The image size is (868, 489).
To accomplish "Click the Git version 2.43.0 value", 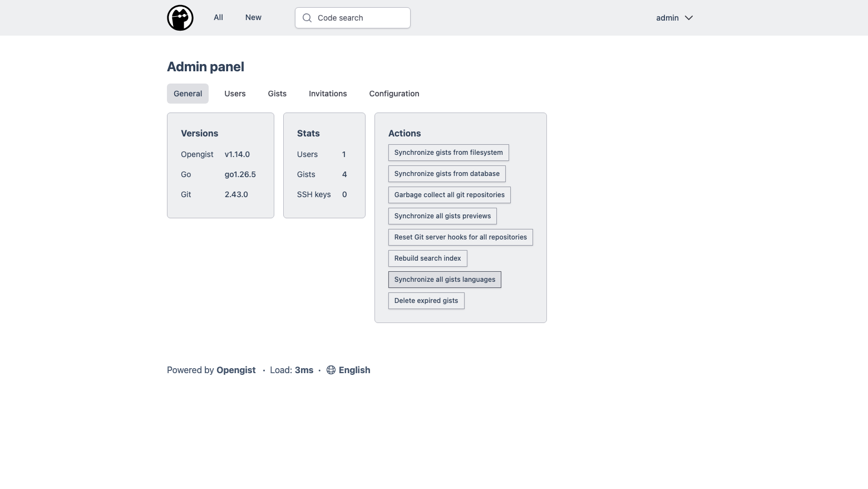I will [236, 194].
